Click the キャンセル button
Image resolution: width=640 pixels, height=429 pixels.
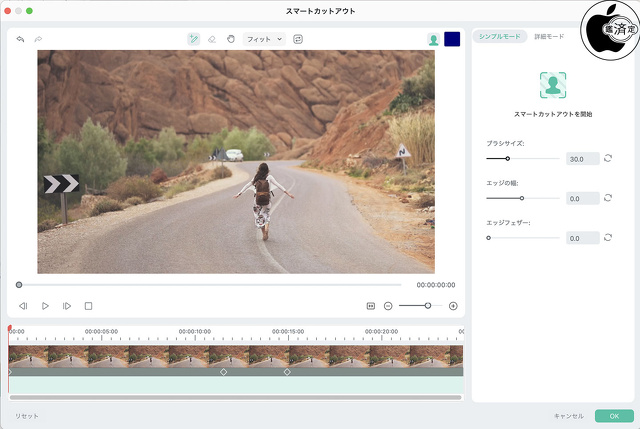[568, 415]
